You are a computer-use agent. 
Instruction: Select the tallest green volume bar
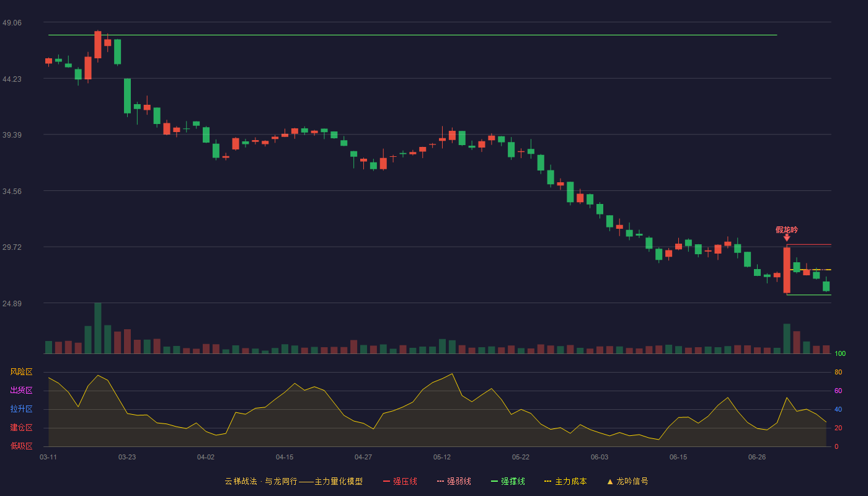(98, 328)
